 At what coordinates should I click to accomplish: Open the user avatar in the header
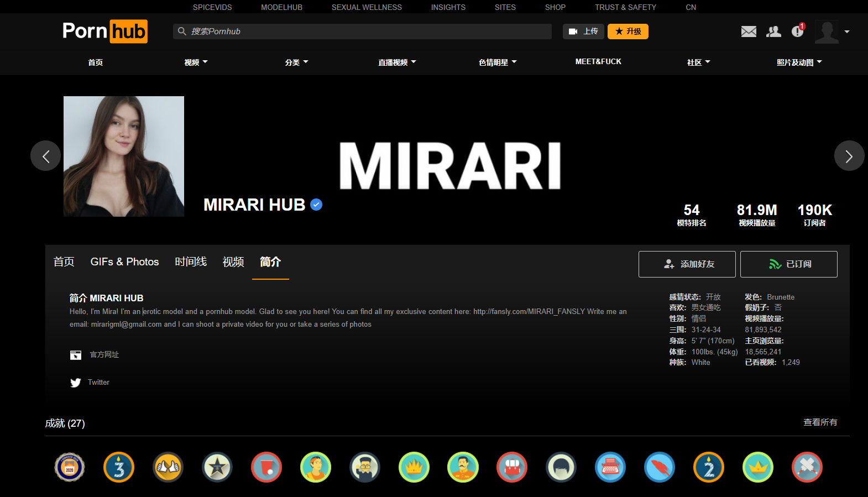[x=827, y=32]
